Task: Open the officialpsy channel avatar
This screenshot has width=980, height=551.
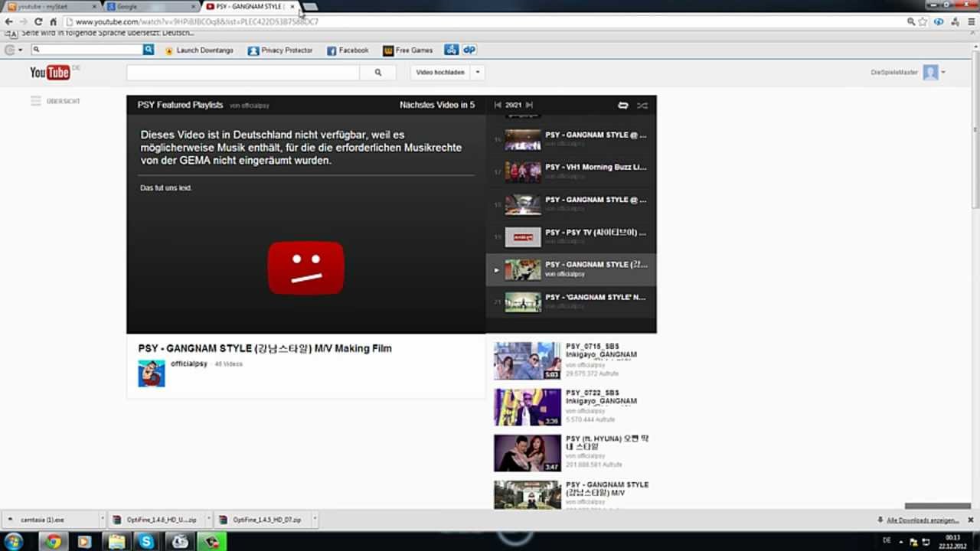Action: coord(152,373)
